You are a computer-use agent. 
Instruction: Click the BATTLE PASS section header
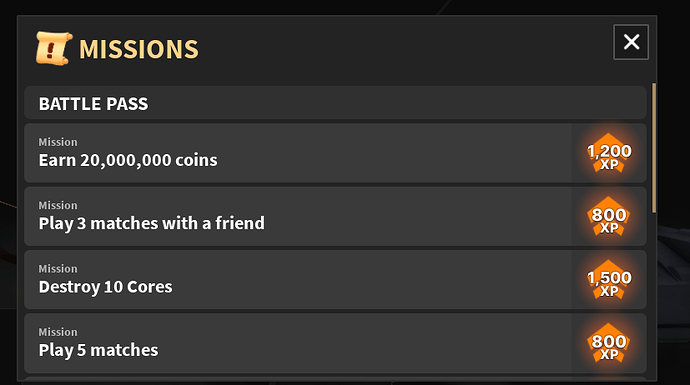pyautogui.click(x=335, y=103)
